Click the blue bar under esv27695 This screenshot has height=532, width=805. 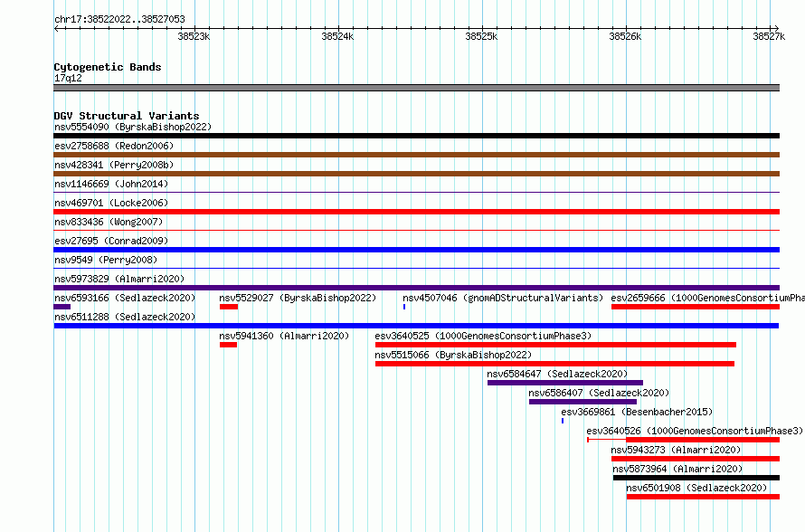coord(416,250)
